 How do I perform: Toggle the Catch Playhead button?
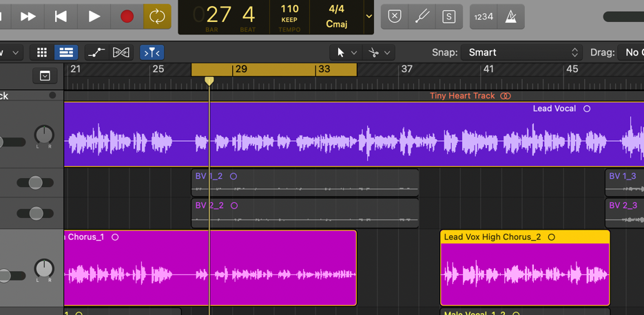tap(152, 52)
